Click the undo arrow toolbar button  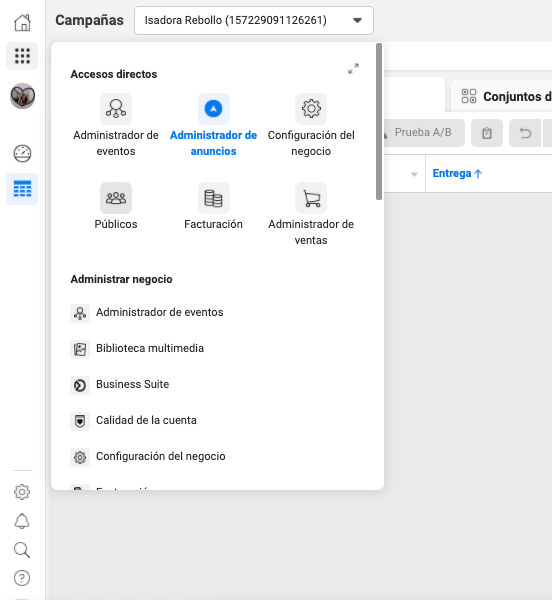coord(525,133)
